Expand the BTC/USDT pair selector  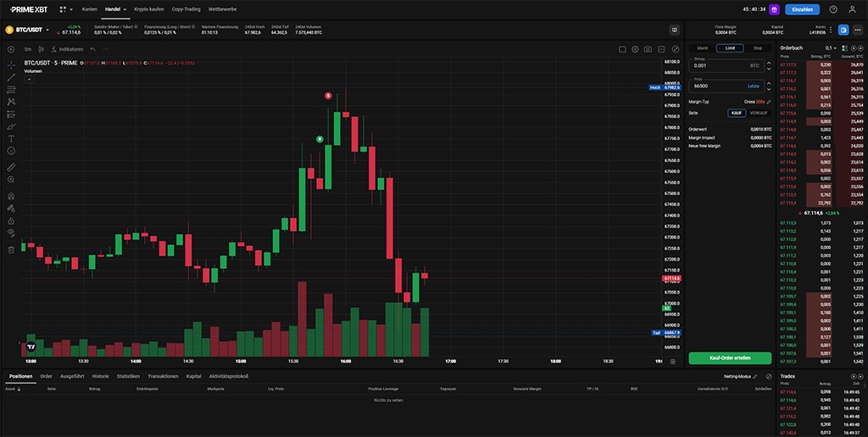coord(28,29)
